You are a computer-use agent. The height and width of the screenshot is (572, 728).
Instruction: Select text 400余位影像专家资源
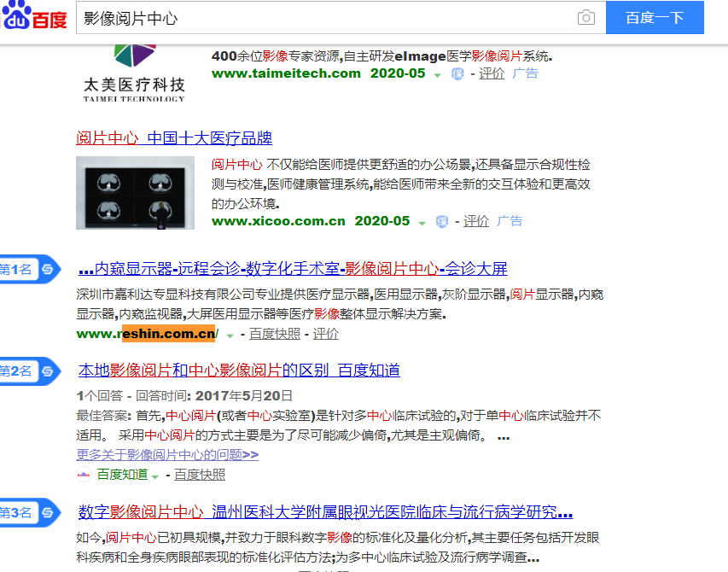click(x=276, y=56)
